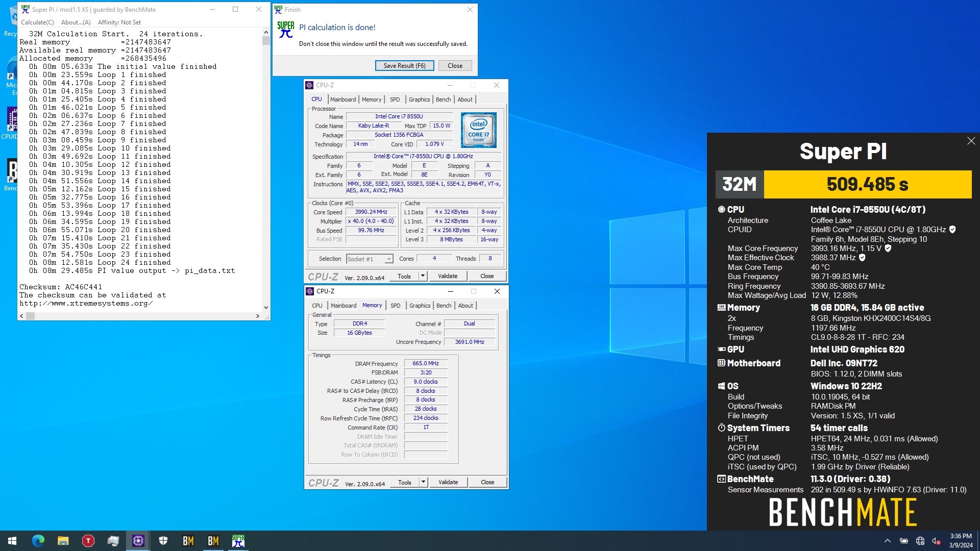Click the DRAM Frequency 665.0 MHz field
This screenshot has height=551, width=980.
[x=426, y=363]
